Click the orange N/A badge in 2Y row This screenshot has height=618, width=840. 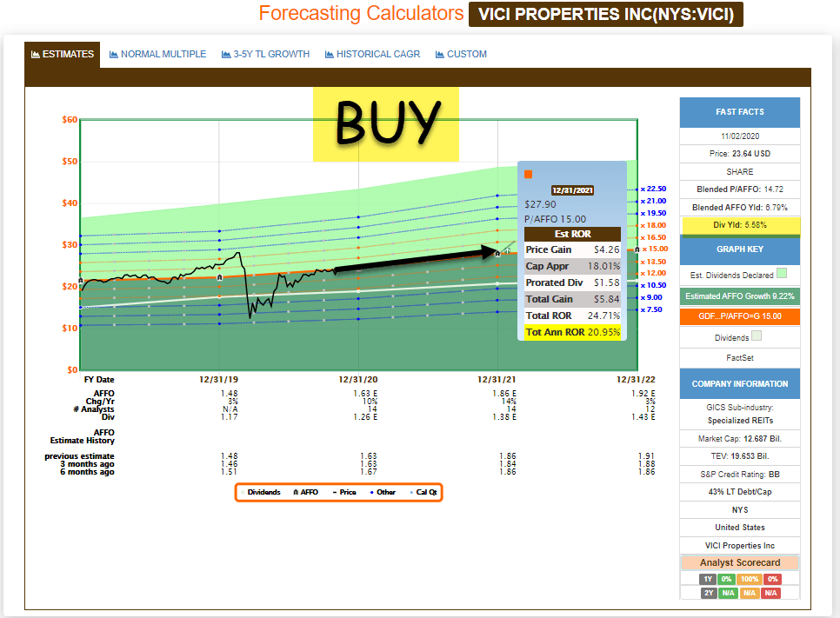750,593
